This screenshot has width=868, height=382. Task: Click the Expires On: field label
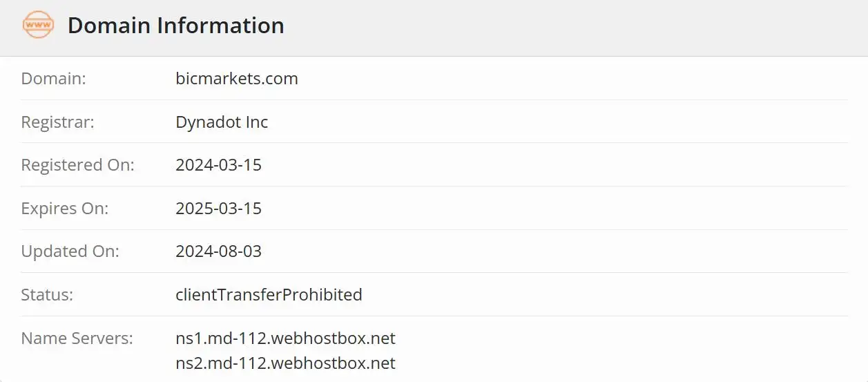64,209
